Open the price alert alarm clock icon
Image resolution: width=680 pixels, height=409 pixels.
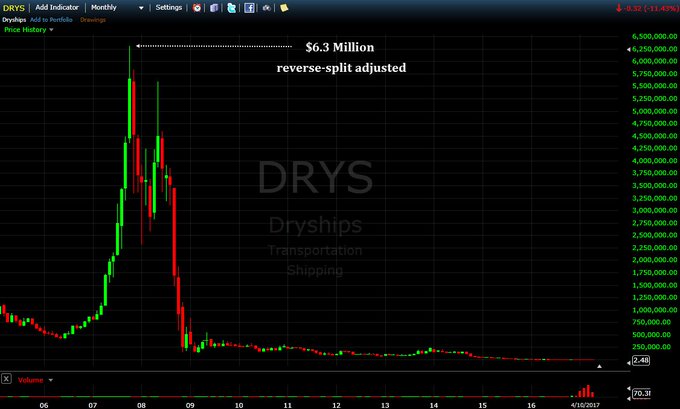point(197,8)
